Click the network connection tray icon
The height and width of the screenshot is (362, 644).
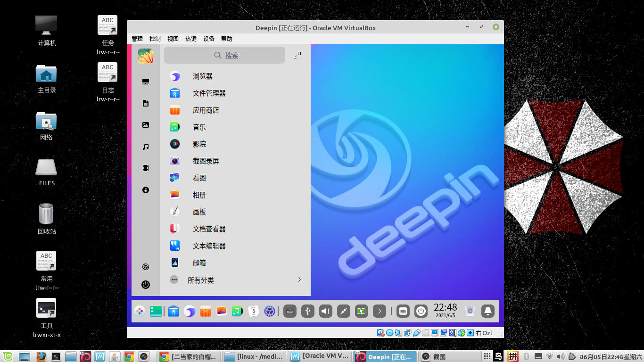tap(344, 311)
